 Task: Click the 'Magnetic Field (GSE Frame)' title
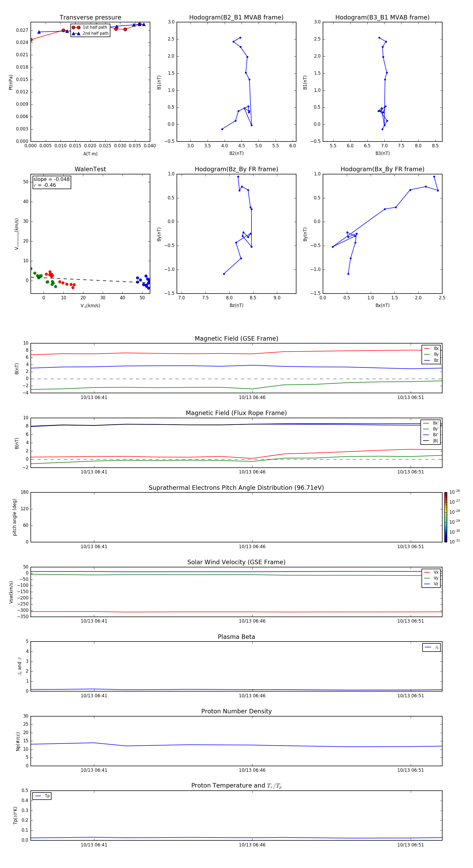[236, 339]
